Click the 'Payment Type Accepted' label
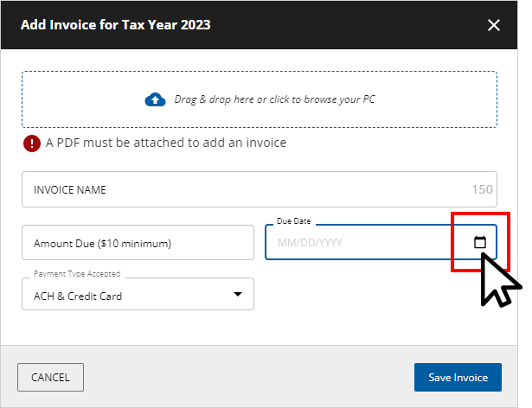Viewport: 532px width, 408px height. click(77, 274)
